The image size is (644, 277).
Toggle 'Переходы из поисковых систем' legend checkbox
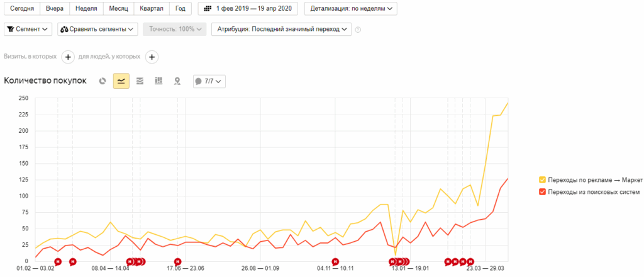[543, 192]
